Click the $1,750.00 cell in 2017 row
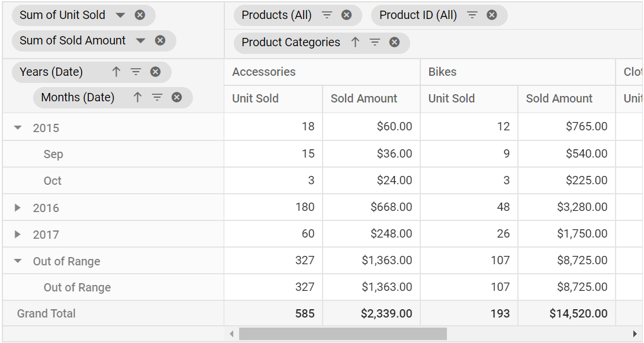Image resolution: width=644 pixels, height=343 pixels. click(567, 233)
